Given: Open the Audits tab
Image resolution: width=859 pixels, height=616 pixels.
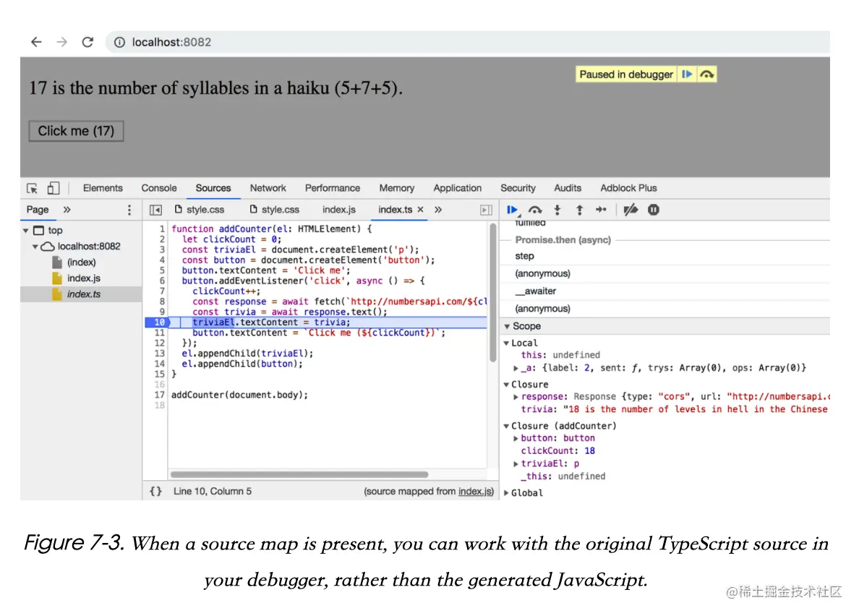Looking at the screenshot, I should (x=568, y=188).
